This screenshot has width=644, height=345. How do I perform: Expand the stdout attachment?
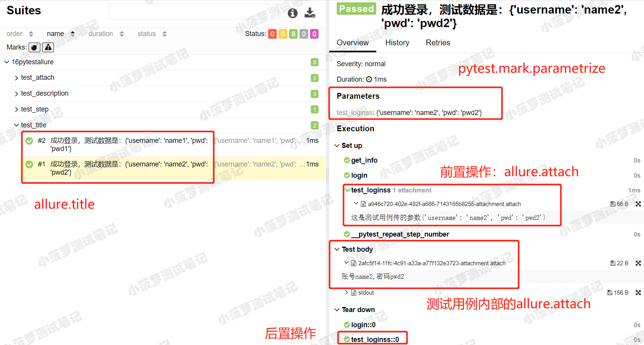point(346,292)
